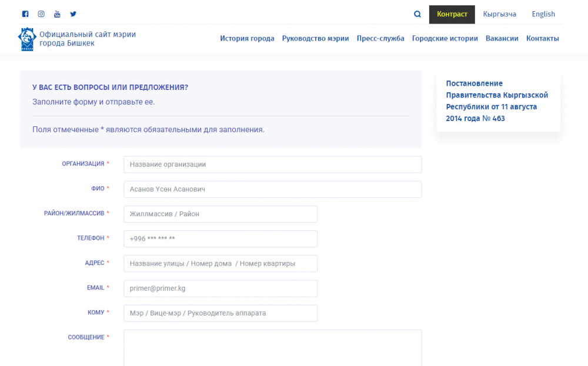This screenshot has width=588, height=366.
Task: Click the ФИО input field
Action: click(272, 189)
